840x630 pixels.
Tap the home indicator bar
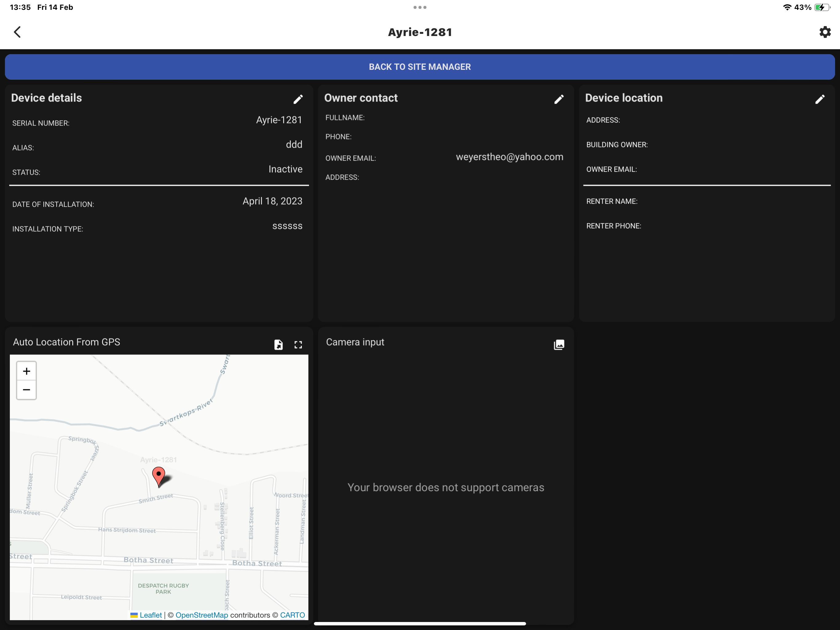[x=420, y=624]
